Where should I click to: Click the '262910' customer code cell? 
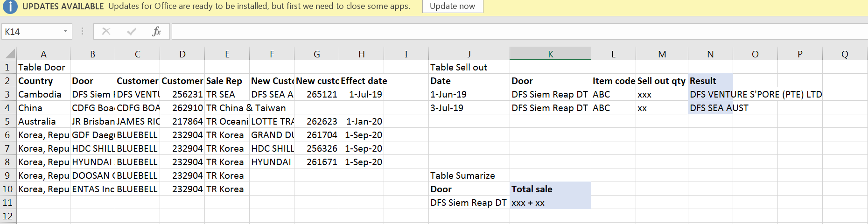pyautogui.click(x=182, y=108)
